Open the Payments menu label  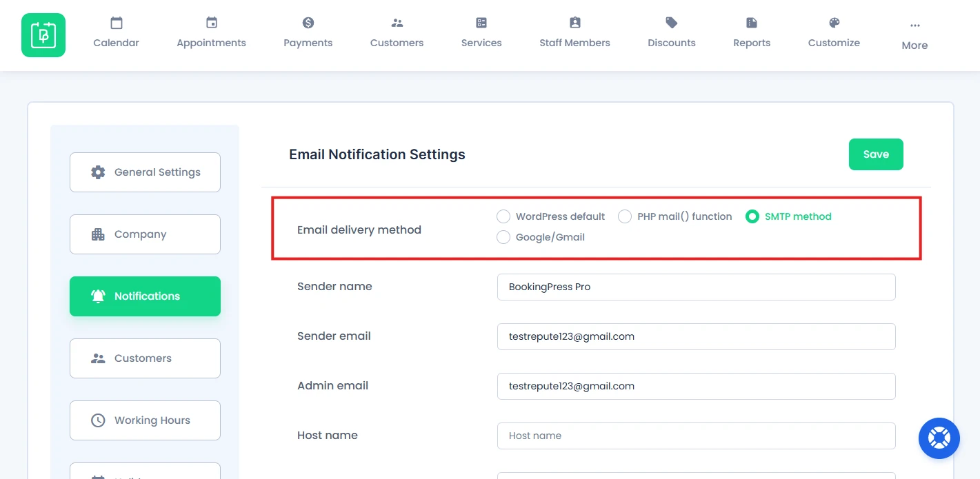[x=308, y=43]
